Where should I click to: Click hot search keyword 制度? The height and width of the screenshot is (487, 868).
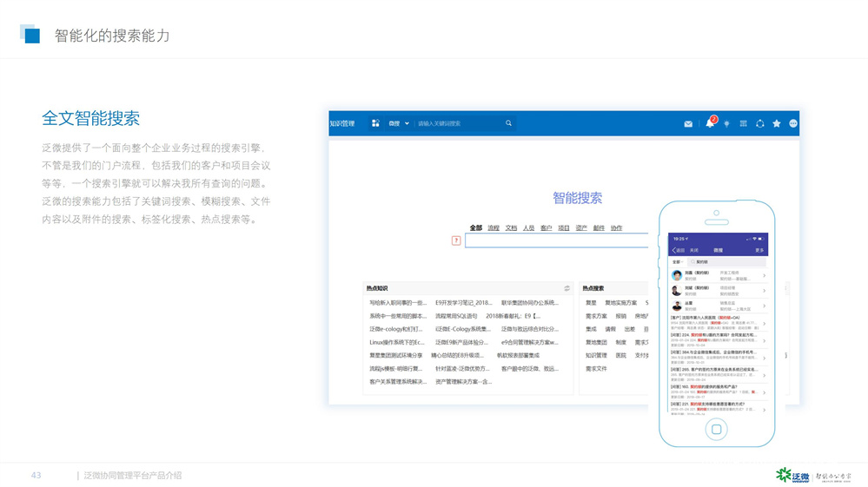(x=621, y=342)
